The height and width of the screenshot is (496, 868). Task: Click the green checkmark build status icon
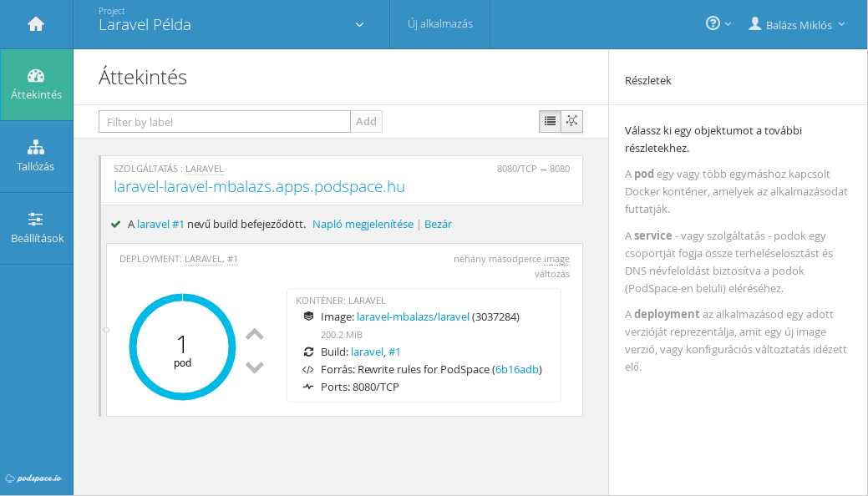(x=115, y=224)
